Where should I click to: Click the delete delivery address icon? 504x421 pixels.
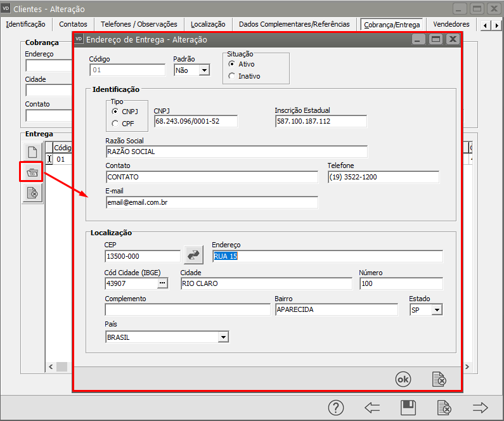click(33, 193)
